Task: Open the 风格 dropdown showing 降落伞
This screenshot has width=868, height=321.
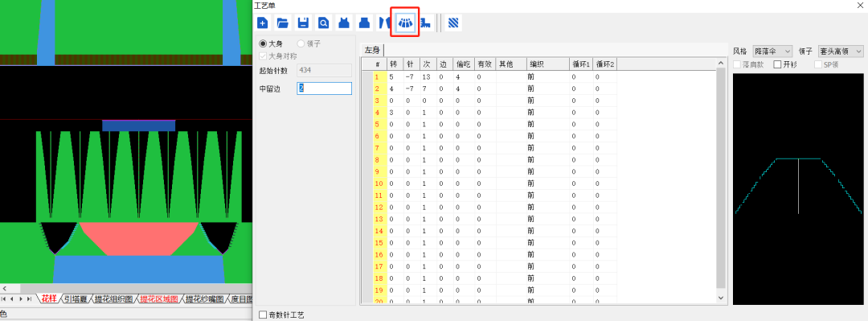Action: pos(772,51)
